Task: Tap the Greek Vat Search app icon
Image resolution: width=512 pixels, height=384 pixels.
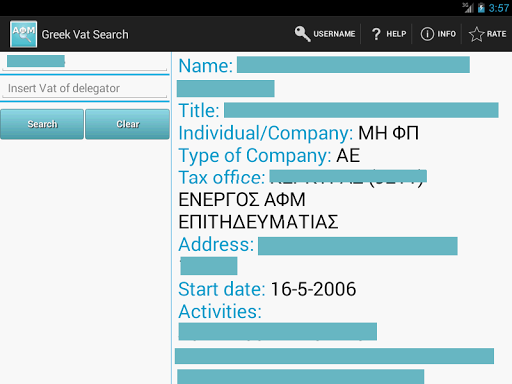Action: click(23, 34)
